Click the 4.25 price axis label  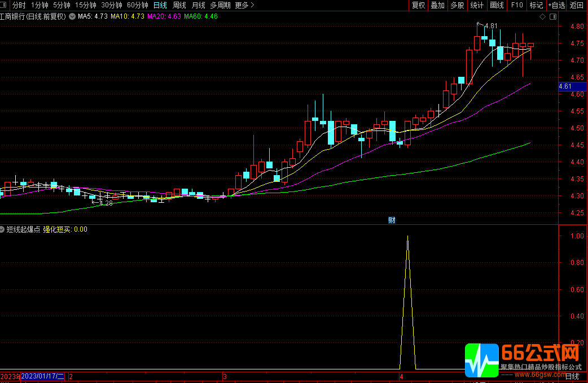[577, 213]
